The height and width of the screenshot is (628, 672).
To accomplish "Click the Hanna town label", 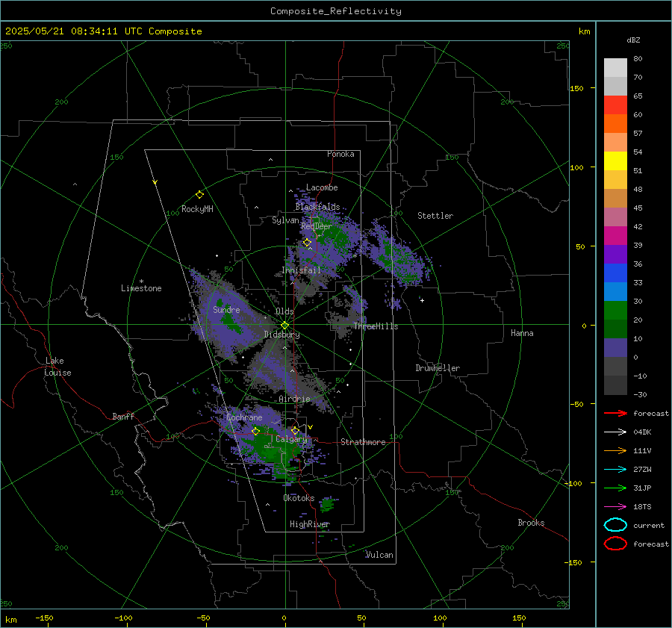I will point(522,333).
